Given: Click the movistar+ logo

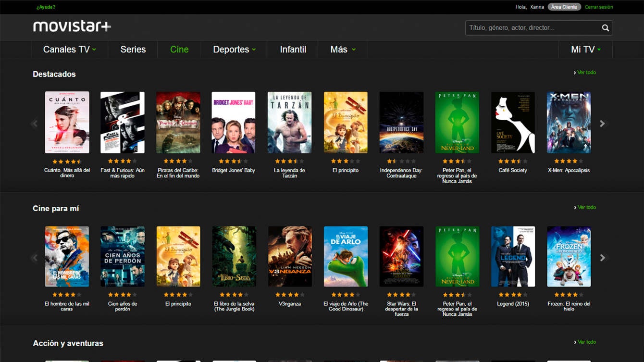Looking at the screenshot, I should click(72, 26).
